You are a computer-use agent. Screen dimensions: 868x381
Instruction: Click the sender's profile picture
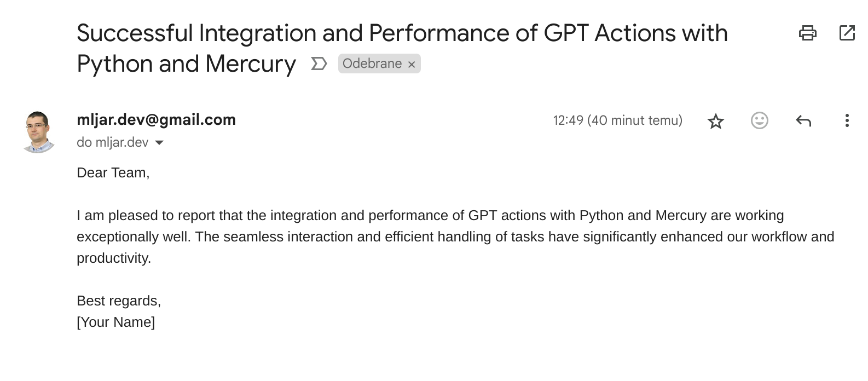(x=38, y=132)
